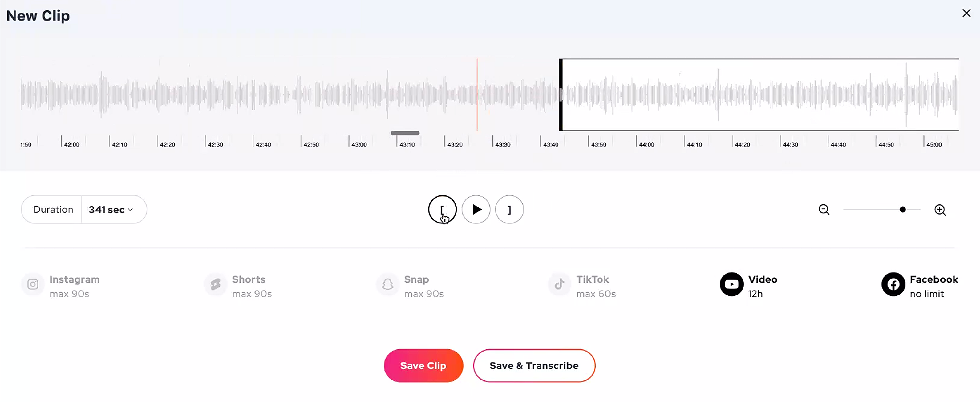Click the 44:00 timeline marker

(646, 145)
